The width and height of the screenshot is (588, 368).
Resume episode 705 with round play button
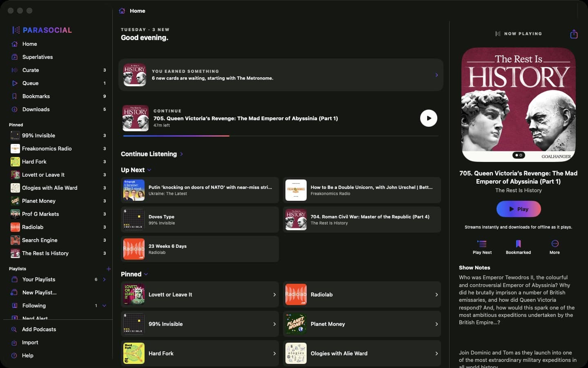tap(429, 118)
